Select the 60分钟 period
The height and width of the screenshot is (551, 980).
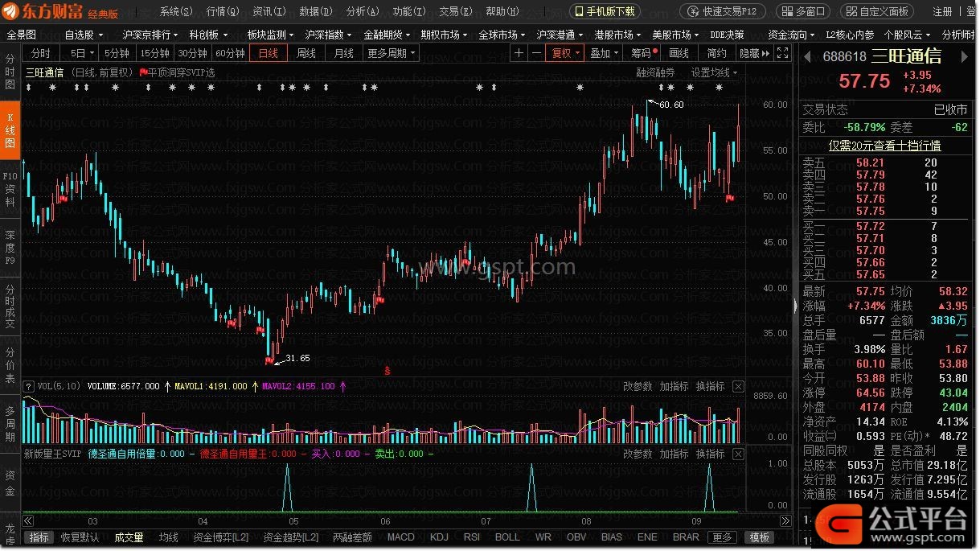coord(230,53)
